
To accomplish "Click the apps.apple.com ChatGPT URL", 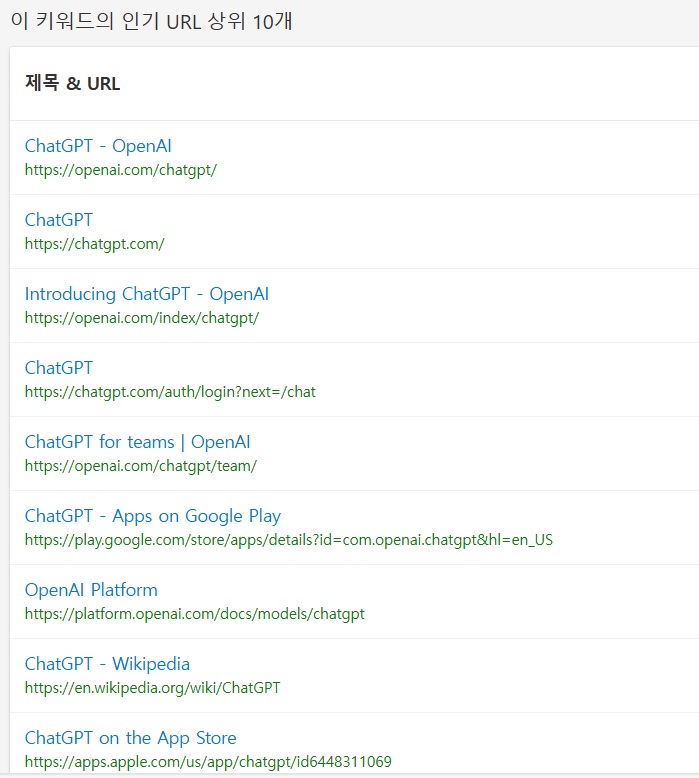I will 208,762.
